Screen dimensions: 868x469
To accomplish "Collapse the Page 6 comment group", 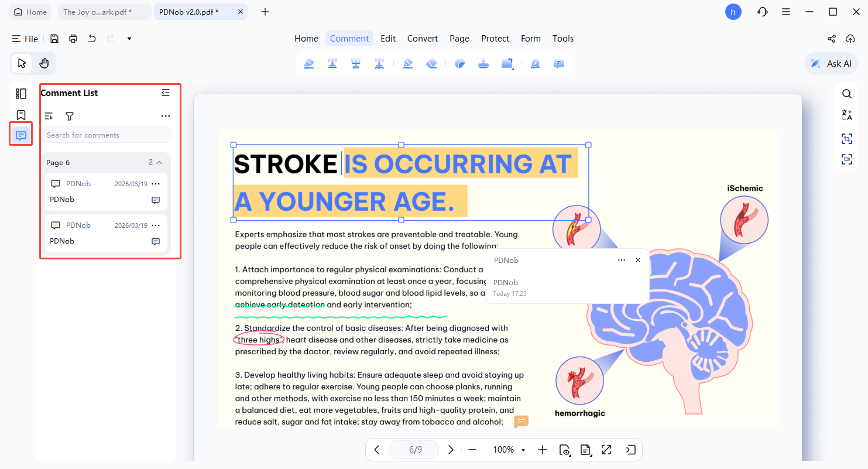I will point(159,163).
